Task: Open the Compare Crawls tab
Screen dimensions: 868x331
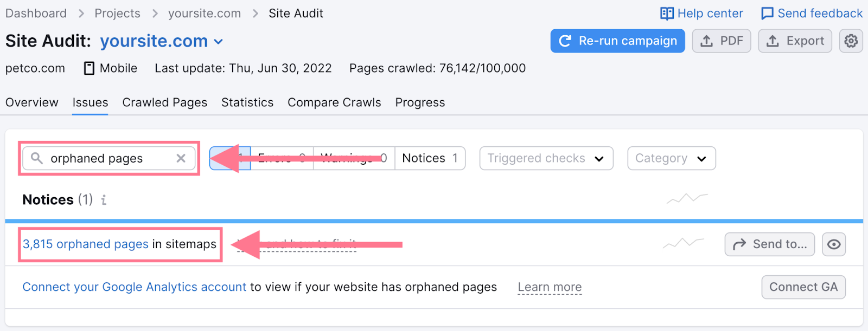Action: click(x=334, y=102)
